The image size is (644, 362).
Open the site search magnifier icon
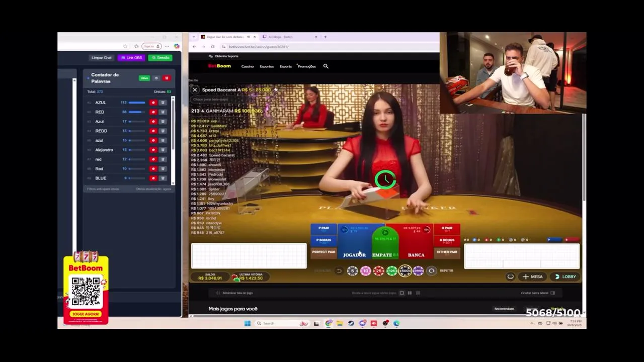click(x=326, y=66)
